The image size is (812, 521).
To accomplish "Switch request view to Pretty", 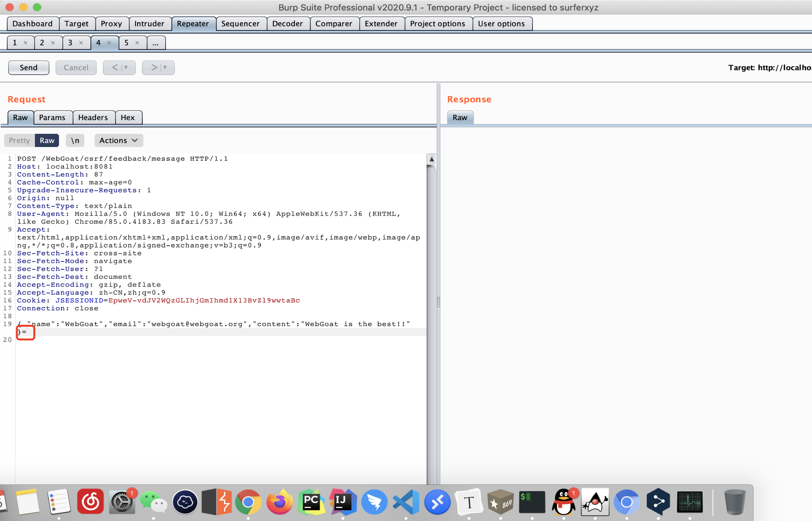I will coord(19,140).
